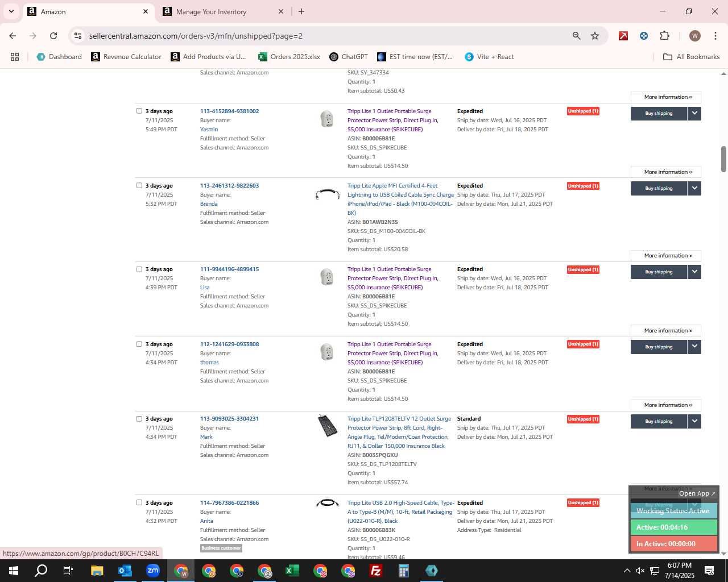Open the tab search dropdown arrow

11,11
